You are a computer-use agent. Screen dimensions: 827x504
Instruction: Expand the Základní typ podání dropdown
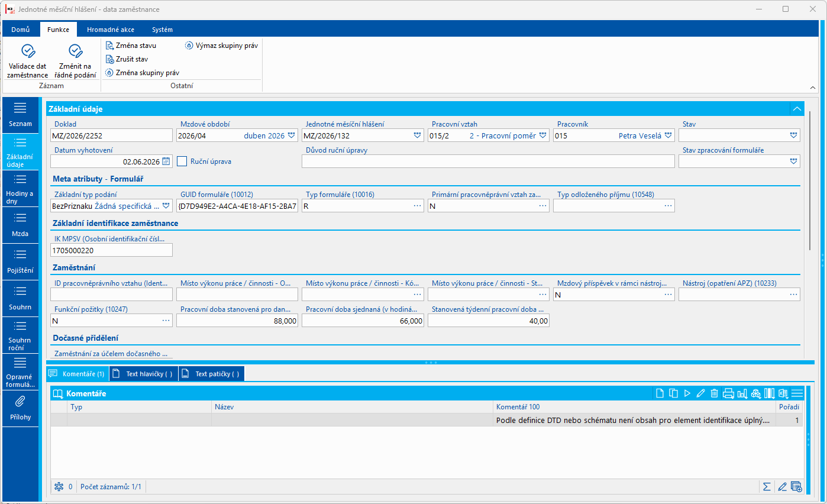pyautogui.click(x=166, y=206)
